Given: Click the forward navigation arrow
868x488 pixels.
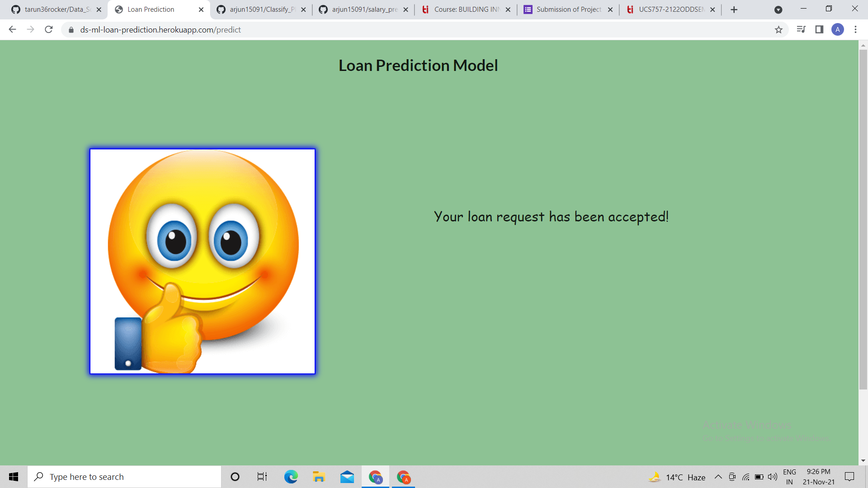Looking at the screenshot, I should click(x=30, y=29).
